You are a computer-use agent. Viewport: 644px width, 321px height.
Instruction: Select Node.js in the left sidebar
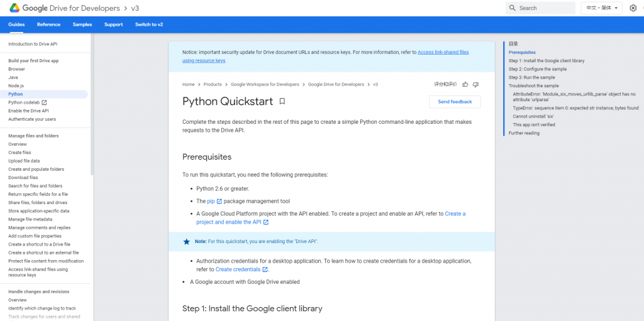coord(16,85)
